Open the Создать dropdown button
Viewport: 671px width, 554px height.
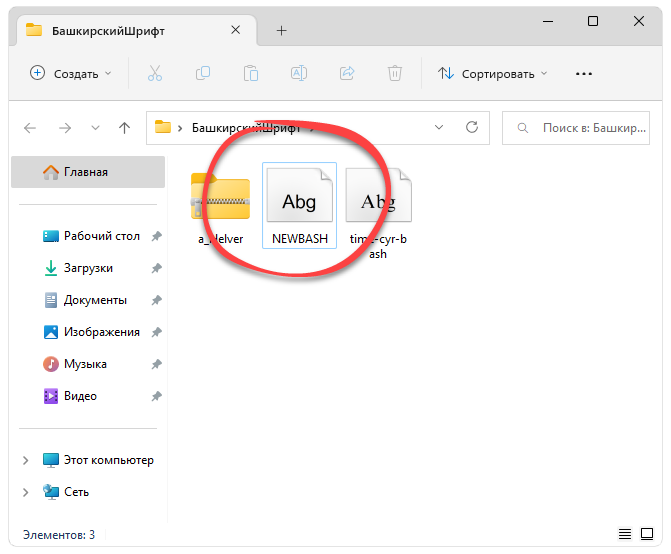click(x=71, y=74)
